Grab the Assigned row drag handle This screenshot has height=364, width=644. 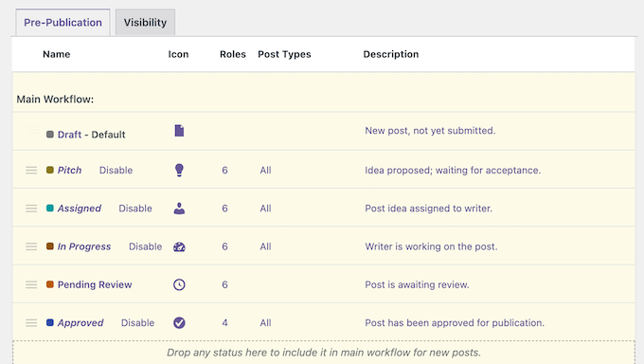[31, 209]
